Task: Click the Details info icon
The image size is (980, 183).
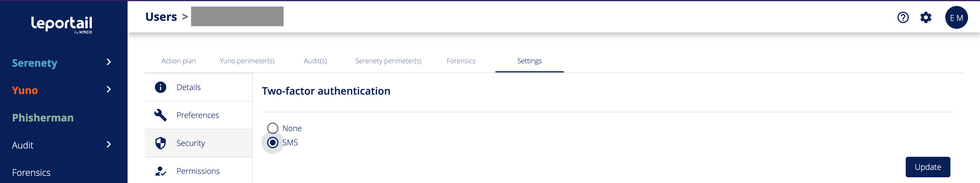Action: point(161,87)
